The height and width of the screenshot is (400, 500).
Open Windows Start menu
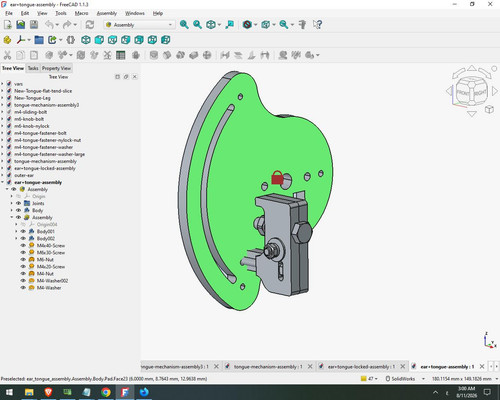tap(9, 392)
